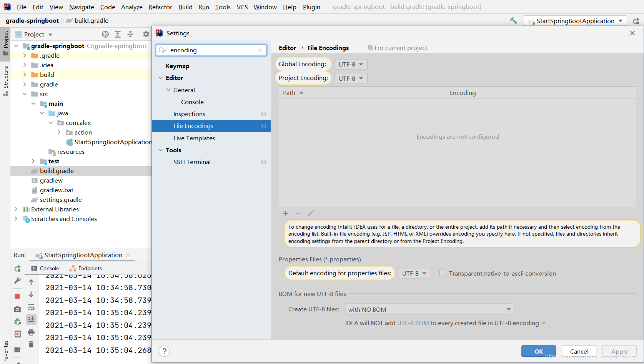Open StartSpringBootApplication run configuration dropdown

tap(575, 21)
